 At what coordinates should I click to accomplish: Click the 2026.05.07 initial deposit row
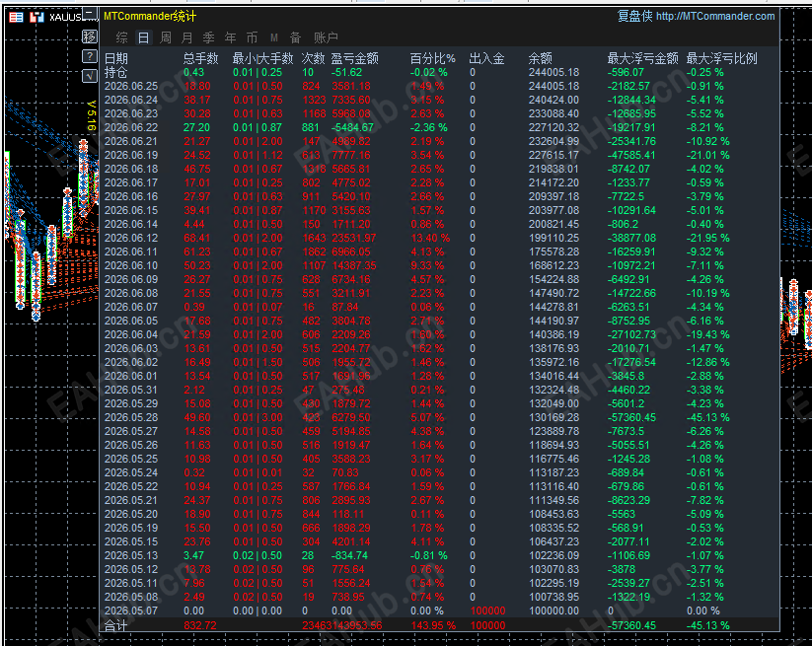click(x=439, y=610)
